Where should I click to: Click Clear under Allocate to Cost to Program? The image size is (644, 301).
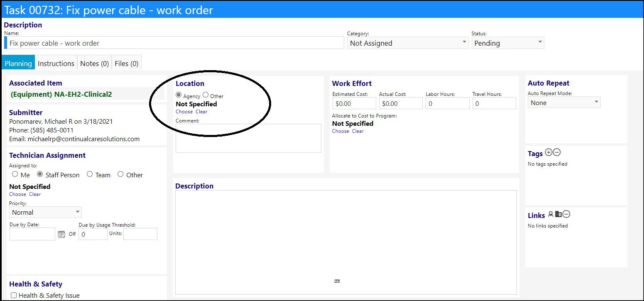(358, 131)
